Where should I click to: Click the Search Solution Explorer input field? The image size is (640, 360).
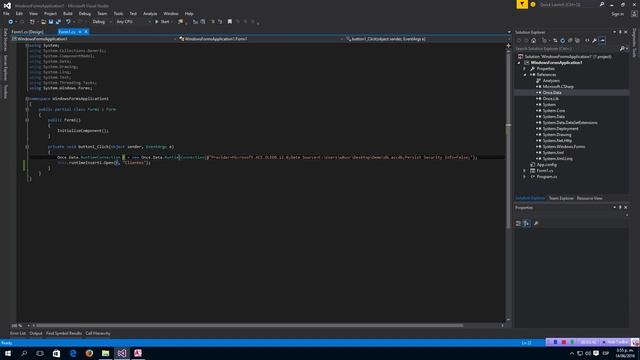point(567,49)
